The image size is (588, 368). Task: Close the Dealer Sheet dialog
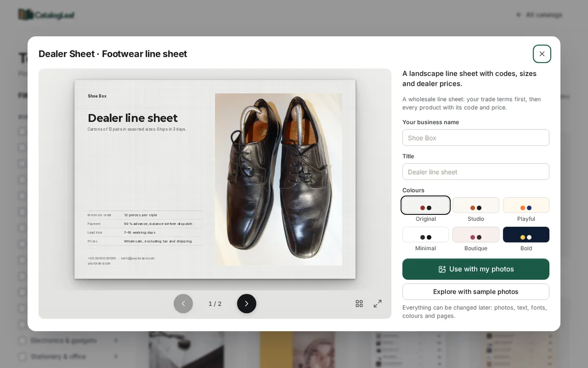[542, 54]
